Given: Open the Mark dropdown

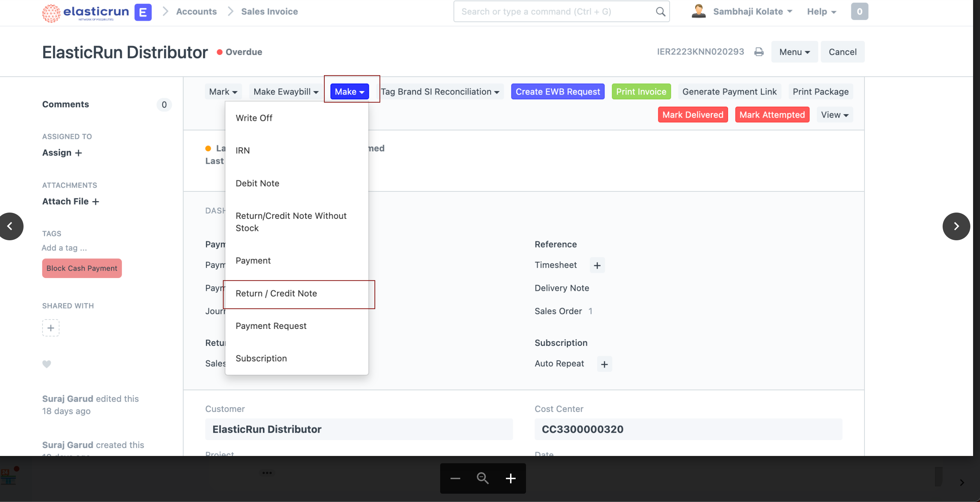Looking at the screenshot, I should tap(223, 92).
